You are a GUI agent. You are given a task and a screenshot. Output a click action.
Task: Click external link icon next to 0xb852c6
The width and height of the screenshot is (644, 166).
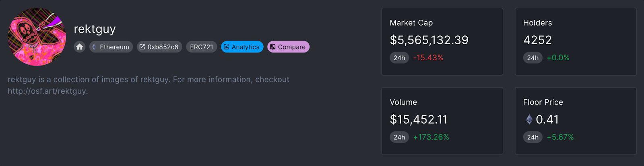click(142, 47)
